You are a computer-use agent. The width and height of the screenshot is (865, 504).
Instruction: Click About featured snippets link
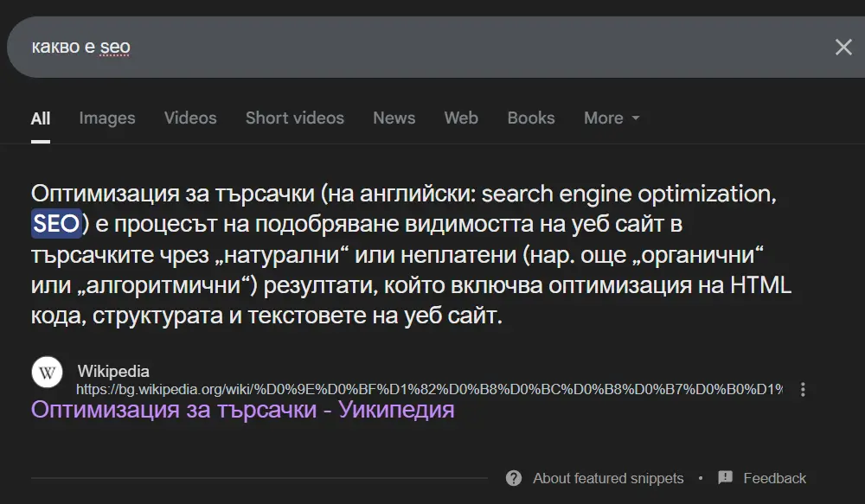[608, 478]
